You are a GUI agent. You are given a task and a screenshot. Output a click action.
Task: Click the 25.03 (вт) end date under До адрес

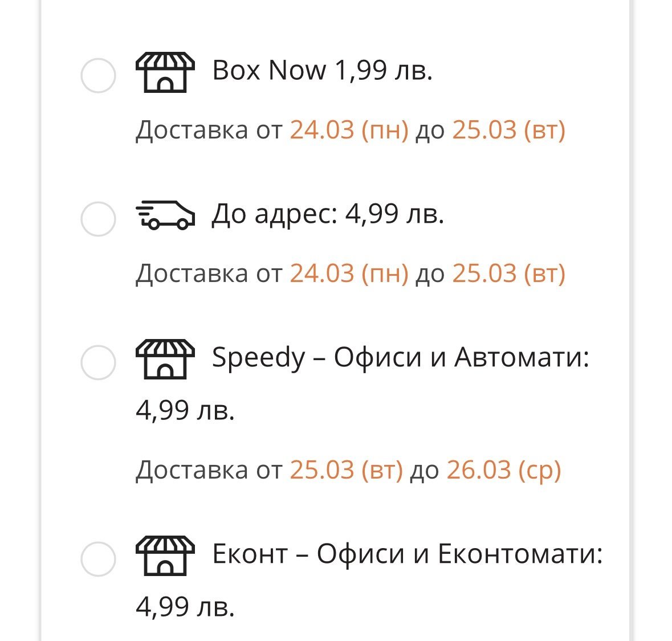[x=508, y=273]
